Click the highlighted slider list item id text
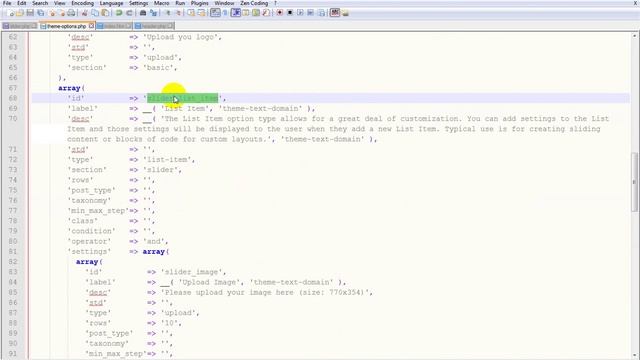Screen dimensions: 640x360 (x=182, y=98)
